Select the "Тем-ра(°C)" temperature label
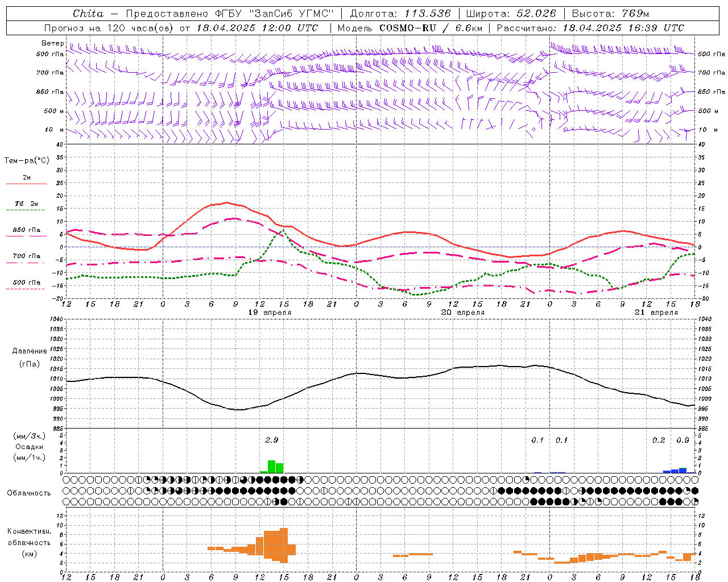The image size is (728, 582). click(x=27, y=161)
